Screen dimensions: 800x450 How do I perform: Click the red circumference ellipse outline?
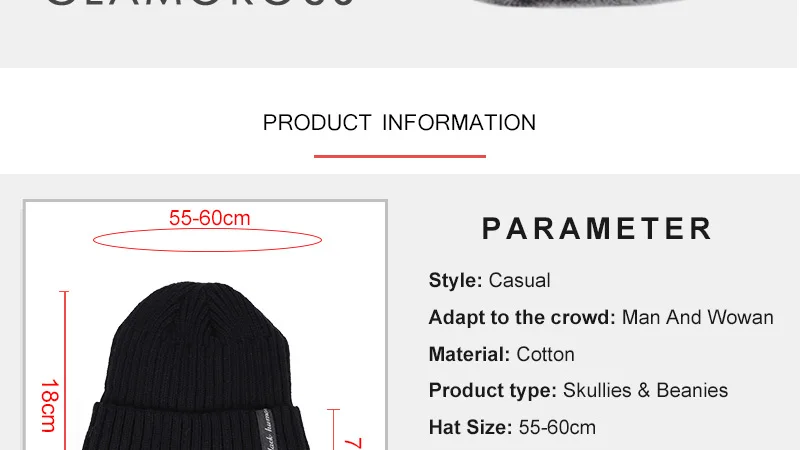pyautogui.click(x=207, y=240)
